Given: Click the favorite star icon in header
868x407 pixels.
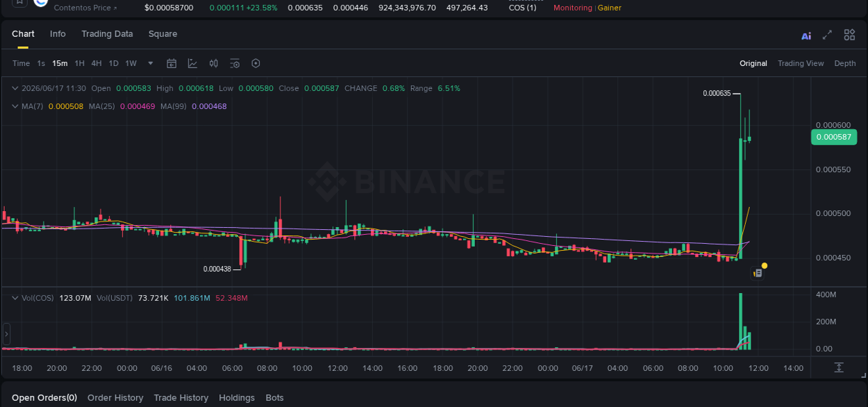Looking at the screenshot, I should coord(19,2).
